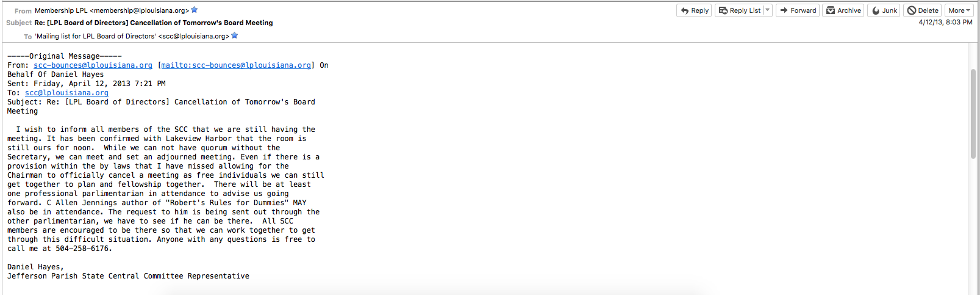980x295 pixels.
Task: Click the Reply List envelope icon
Action: click(723, 10)
